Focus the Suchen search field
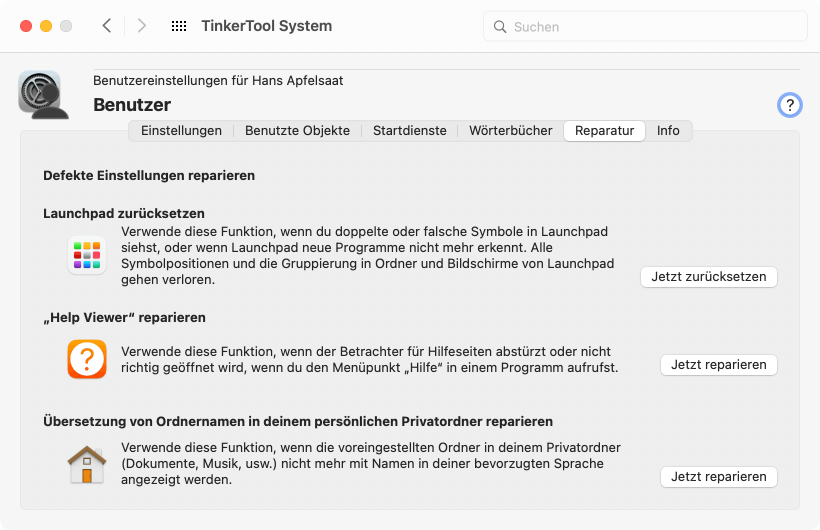Image resolution: width=820 pixels, height=530 pixels. point(645,27)
